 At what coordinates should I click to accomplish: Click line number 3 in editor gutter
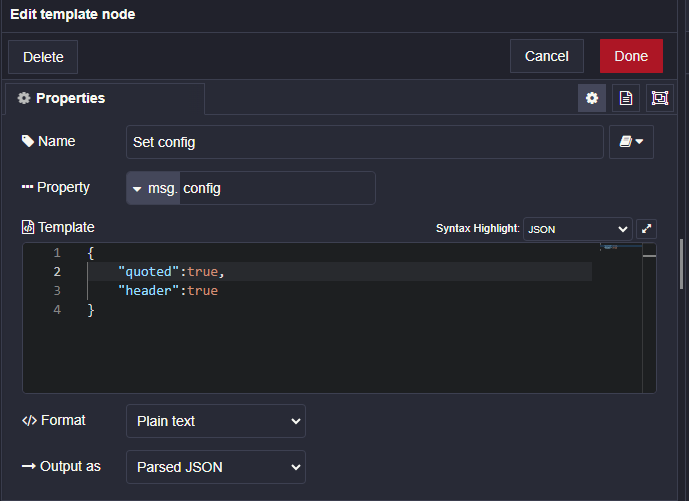[x=57, y=290]
